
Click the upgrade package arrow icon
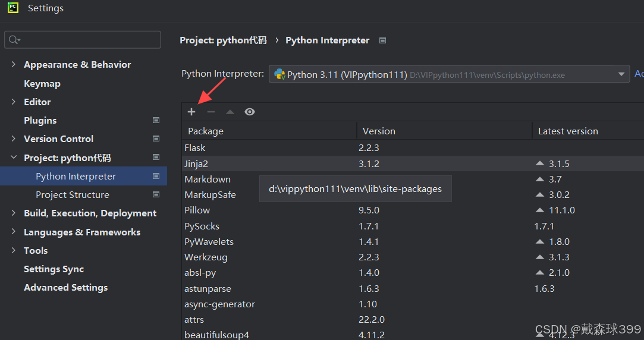point(230,112)
